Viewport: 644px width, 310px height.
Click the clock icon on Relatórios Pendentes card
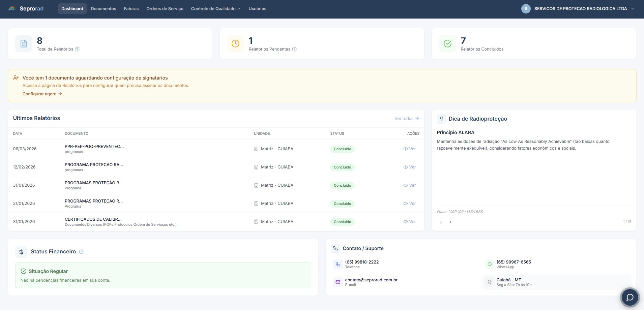pos(235,43)
